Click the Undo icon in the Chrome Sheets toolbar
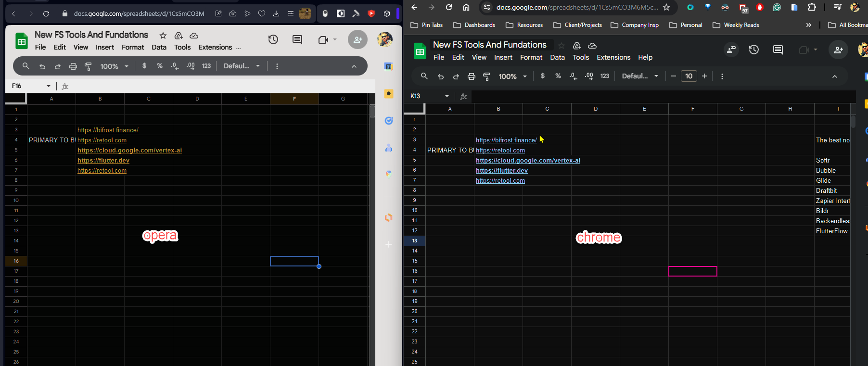This screenshot has width=868, height=366. [441, 76]
